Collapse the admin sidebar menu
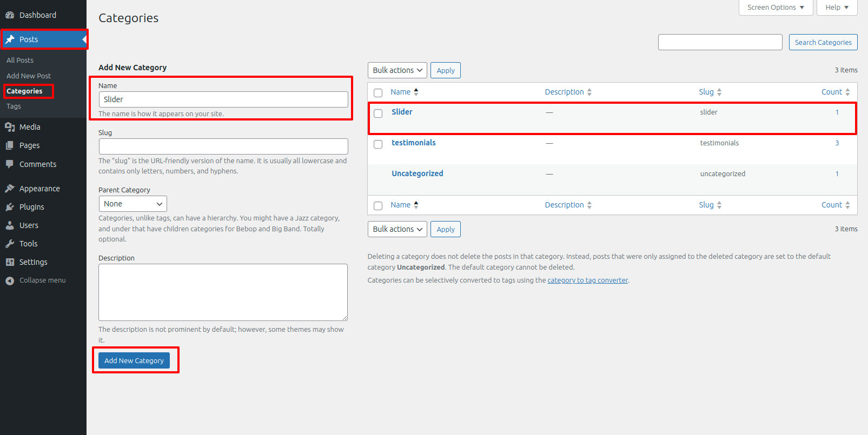 (36, 280)
